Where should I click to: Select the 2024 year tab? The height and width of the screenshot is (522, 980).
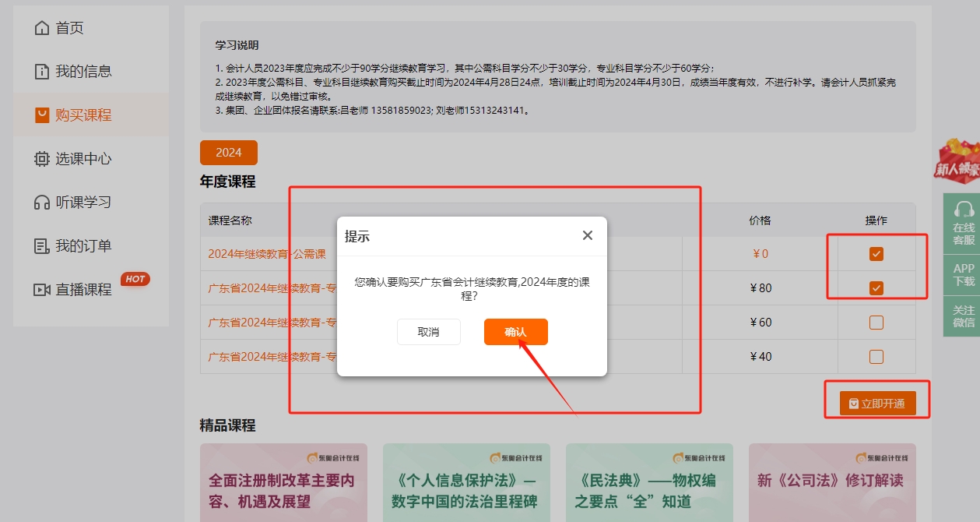228,153
